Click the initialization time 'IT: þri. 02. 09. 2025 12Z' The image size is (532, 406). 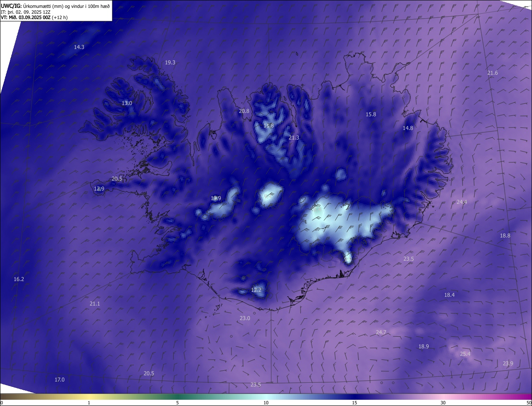[27, 12]
